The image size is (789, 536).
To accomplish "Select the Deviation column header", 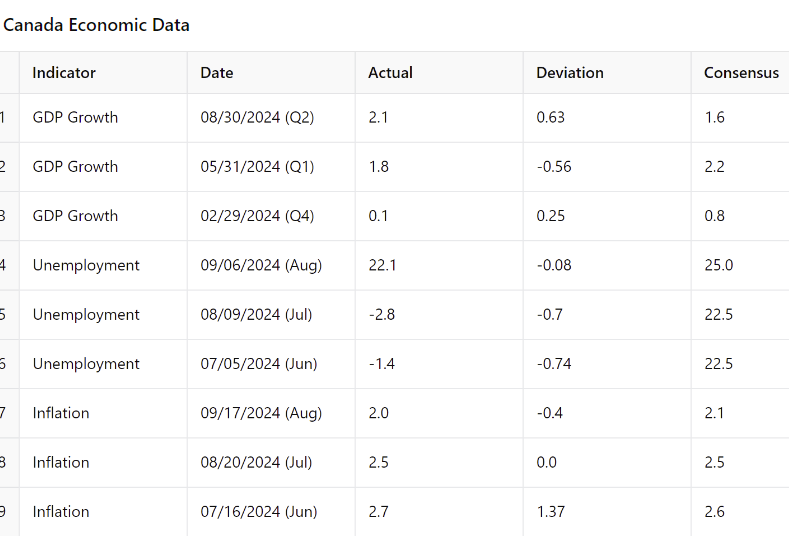I will [x=570, y=73].
